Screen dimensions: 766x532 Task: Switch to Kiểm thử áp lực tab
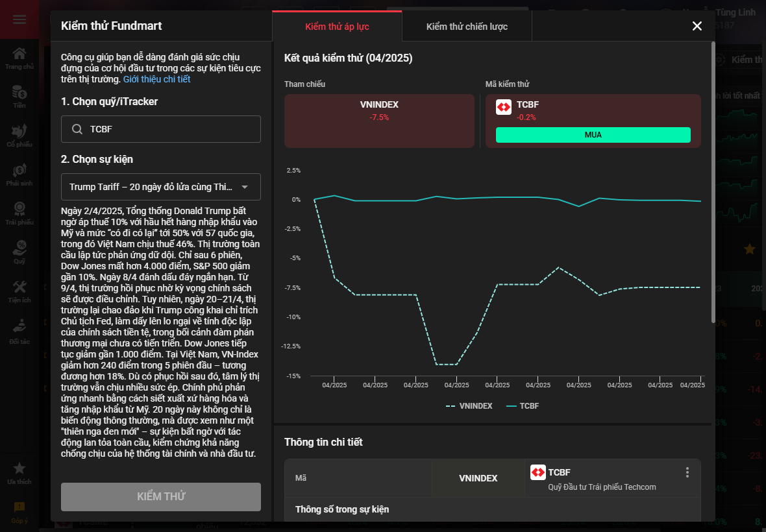tap(337, 27)
